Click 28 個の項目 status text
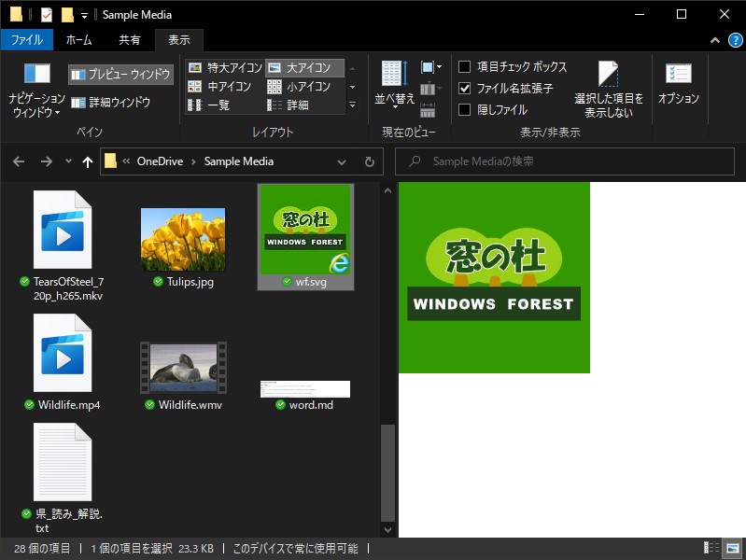The width and height of the screenshot is (746, 560). click(x=42, y=549)
